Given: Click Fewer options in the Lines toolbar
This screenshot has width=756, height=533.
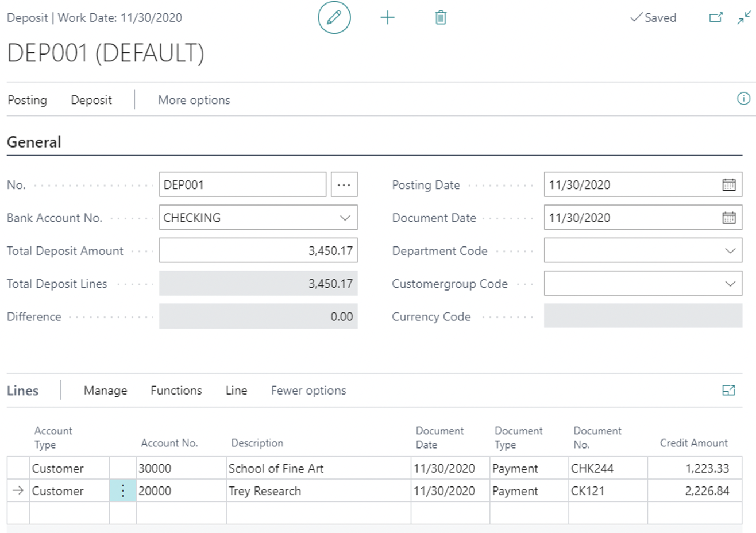Looking at the screenshot, I should pos(308,390).
